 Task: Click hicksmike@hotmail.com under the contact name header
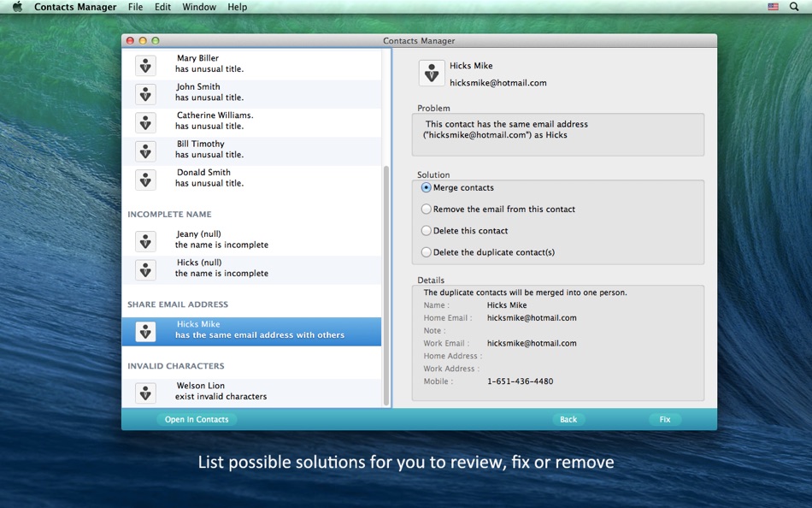tap(497, 83)
